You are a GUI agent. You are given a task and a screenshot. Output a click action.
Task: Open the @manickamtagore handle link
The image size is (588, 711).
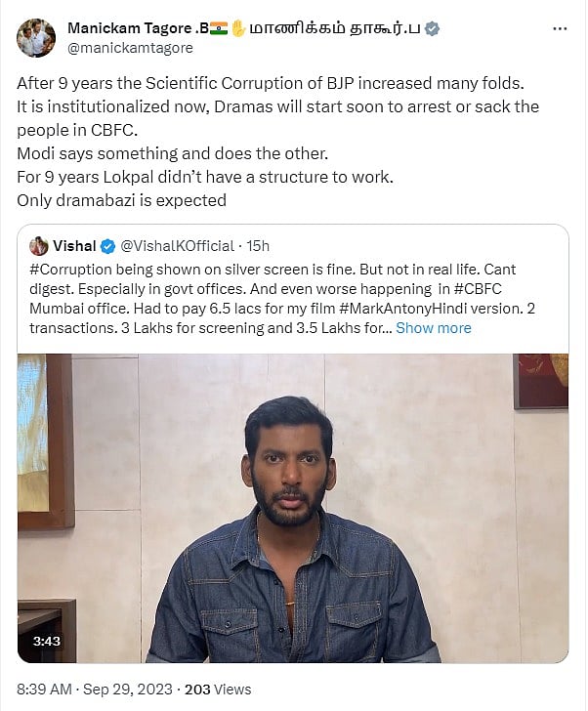click(130, 48)
